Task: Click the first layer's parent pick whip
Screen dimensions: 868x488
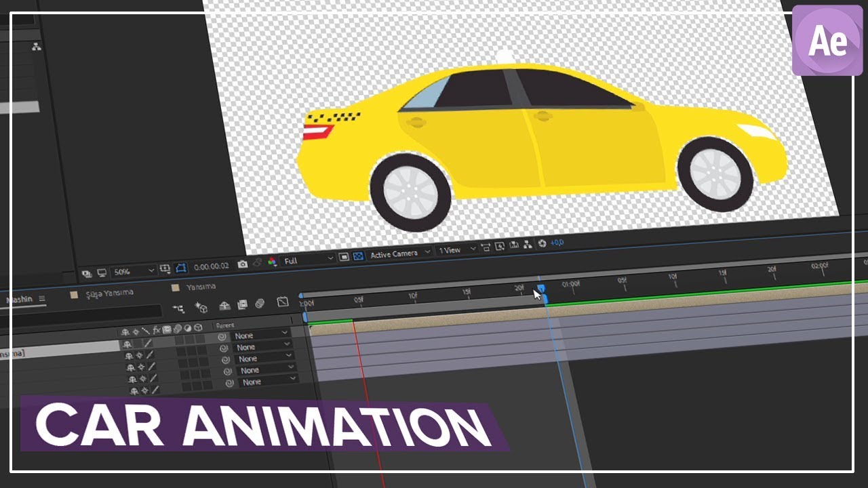Action: [x=222, y=337]
